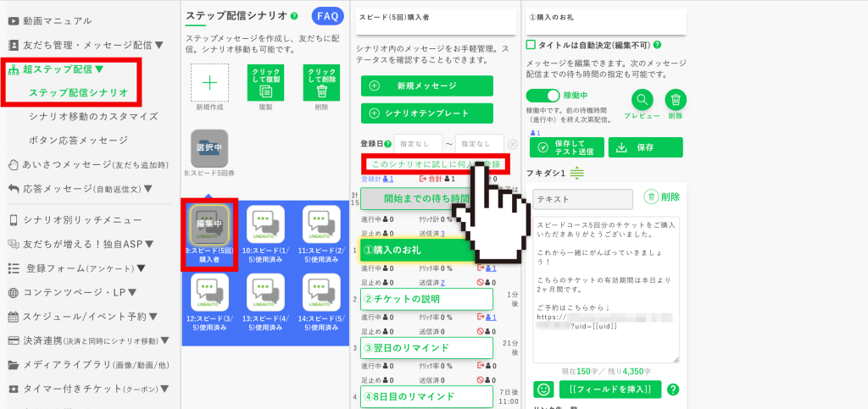Delete フキダシ1 with 削除 button
The image size is (868, 409).
(x=662, y=196)
